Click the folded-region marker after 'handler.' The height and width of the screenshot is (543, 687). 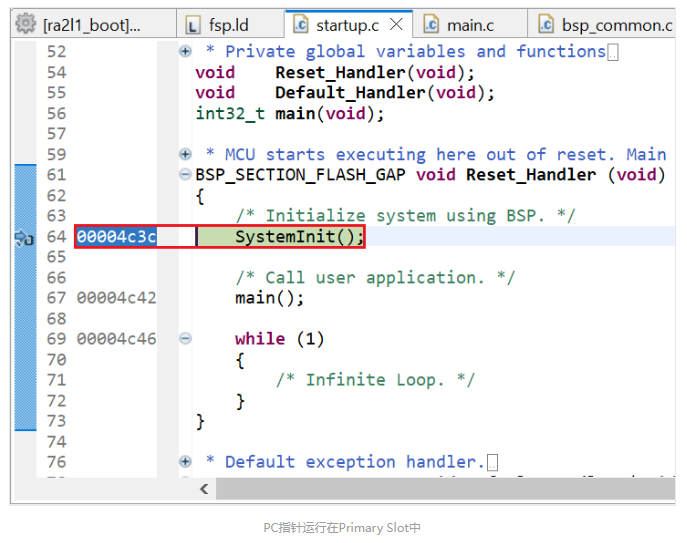point(492,463)
